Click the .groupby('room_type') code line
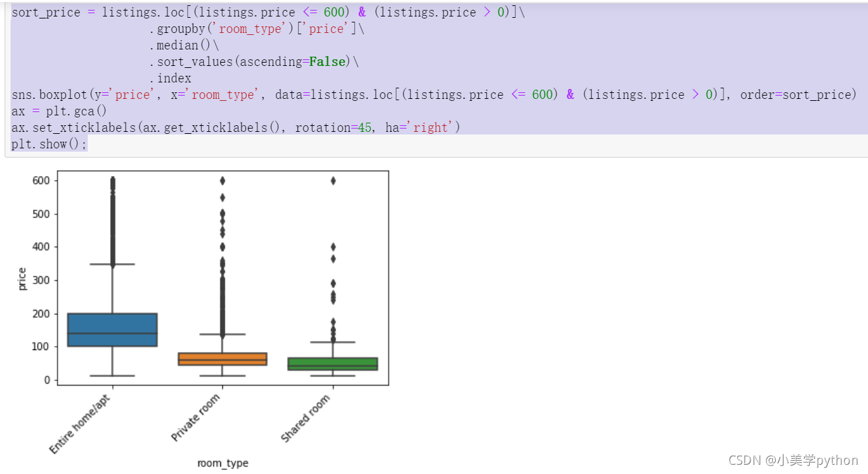Viewport: 868px width, 474px height. (257, 29)
